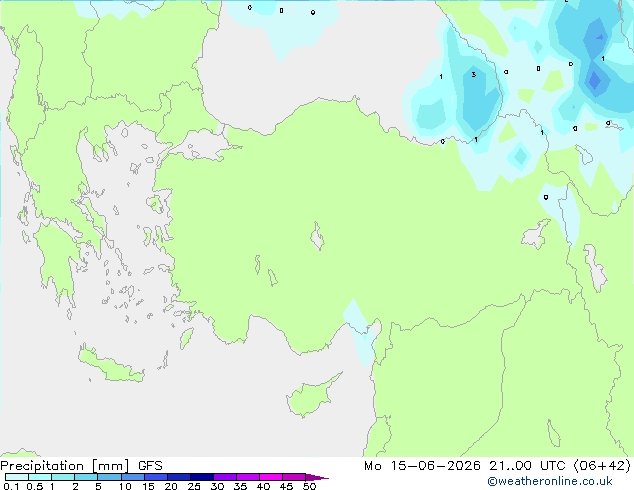Screen dimensions: 634x490
Task: Click the '(06+42)' forecast run label
Action: tap(602, 466)
